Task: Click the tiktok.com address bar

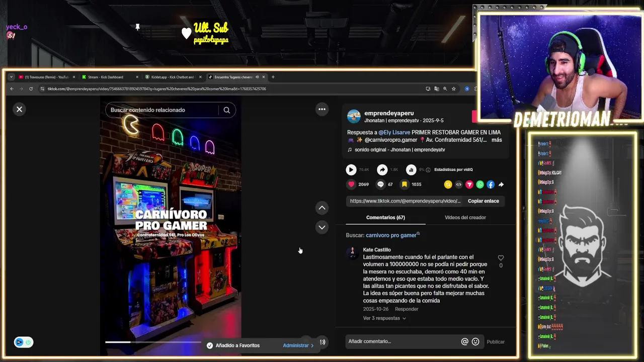Action: coord(231,89)
